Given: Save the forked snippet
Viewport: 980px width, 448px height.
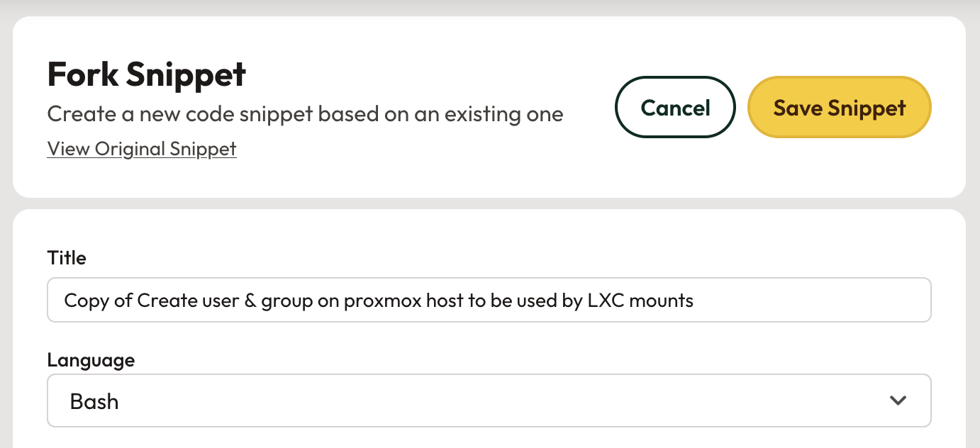Looking at the screenshot, I should (839, 107).
